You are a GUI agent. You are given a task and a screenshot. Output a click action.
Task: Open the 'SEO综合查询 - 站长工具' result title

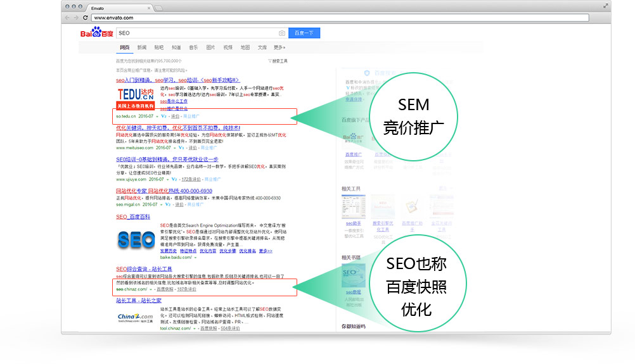(144, 269)
